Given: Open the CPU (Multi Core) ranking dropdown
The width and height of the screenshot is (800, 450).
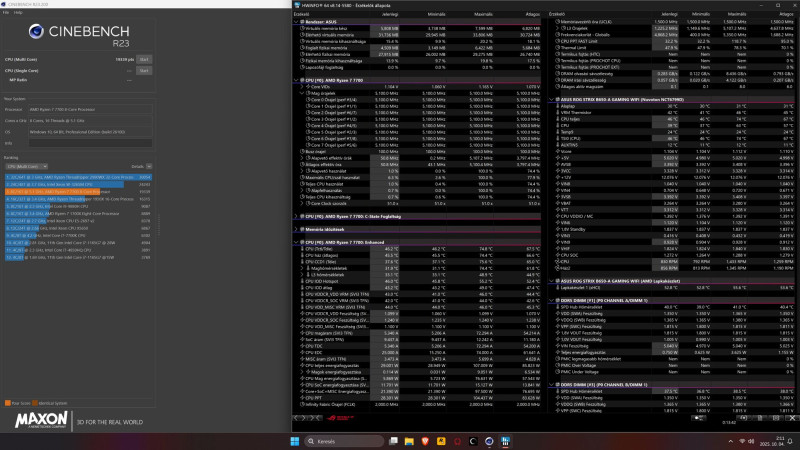Looking at the screenshot, I should click(x=27, y=166).
